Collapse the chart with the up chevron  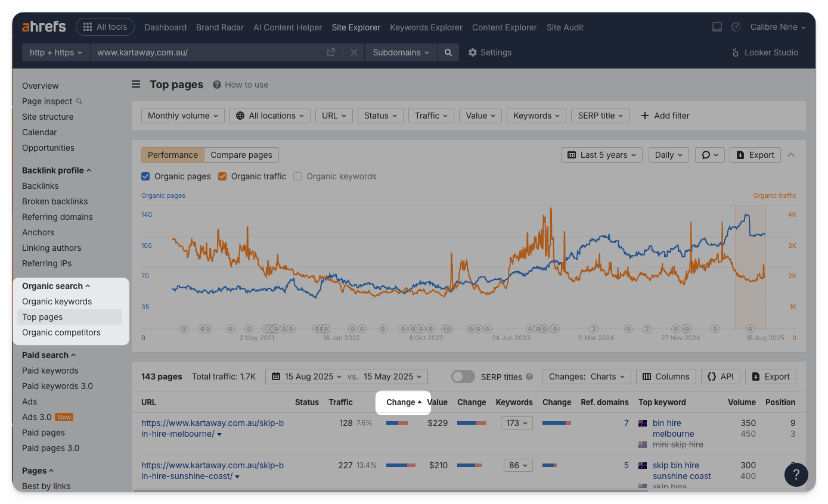(791, 155)
